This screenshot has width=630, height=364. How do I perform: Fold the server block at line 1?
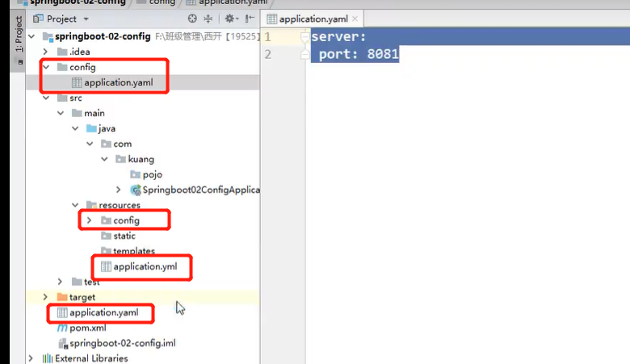click(x=305, y=37)
